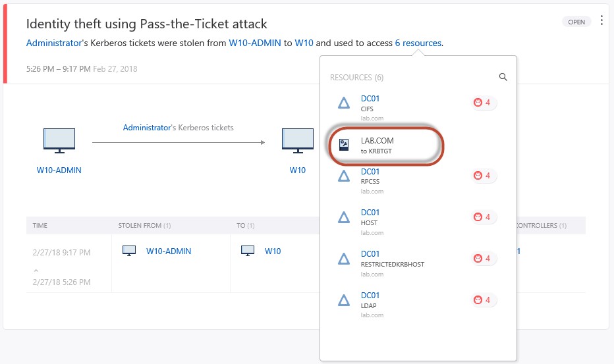The height and width of the screenshot is (364, 614).
Task: Click W10 link in the TO column
Action: (273, 251)
